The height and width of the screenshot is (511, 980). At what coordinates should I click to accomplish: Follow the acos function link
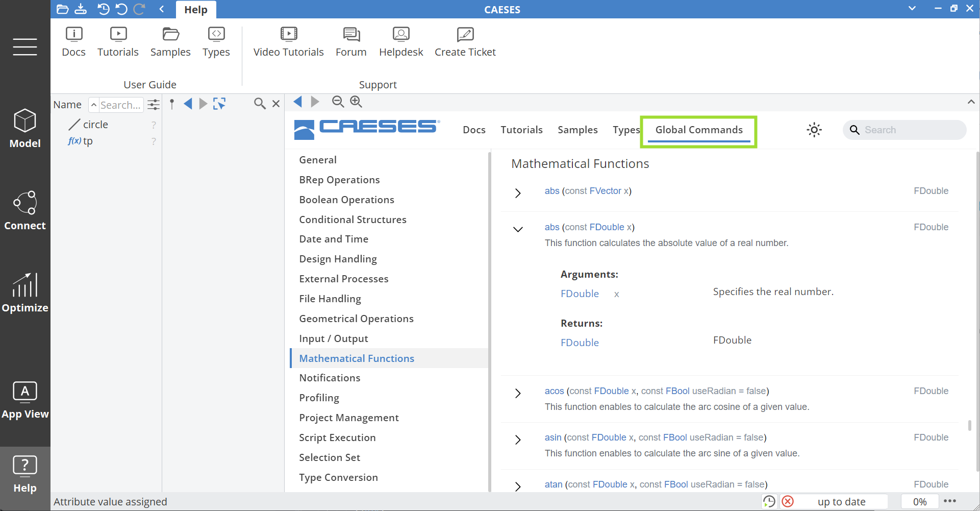point(554,391)
